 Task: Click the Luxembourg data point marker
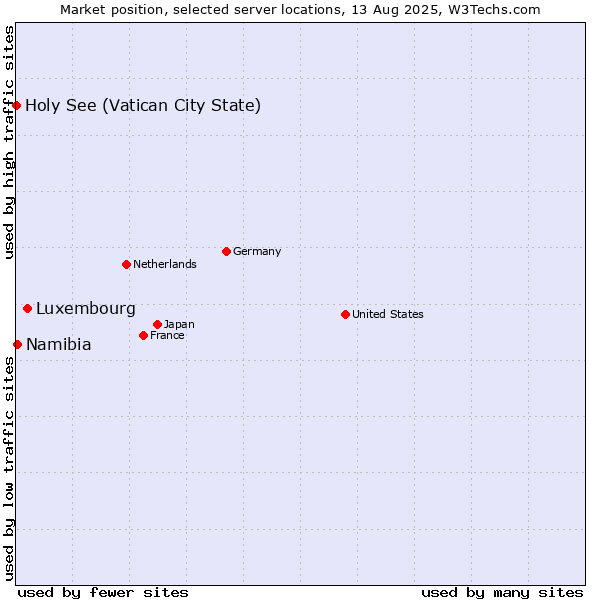pyautogui.click(x=28, y=308)
